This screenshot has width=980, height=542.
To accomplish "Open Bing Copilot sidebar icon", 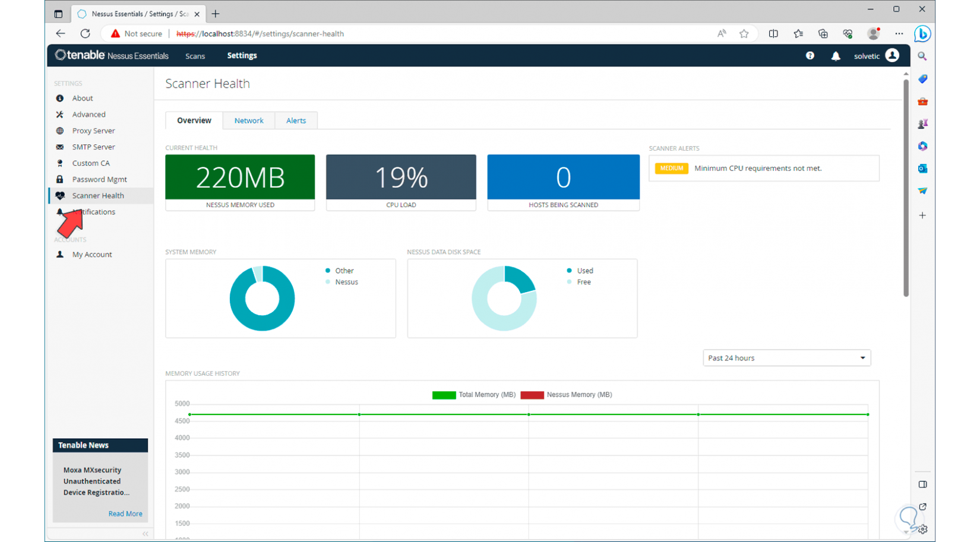I will click(922, 34).
